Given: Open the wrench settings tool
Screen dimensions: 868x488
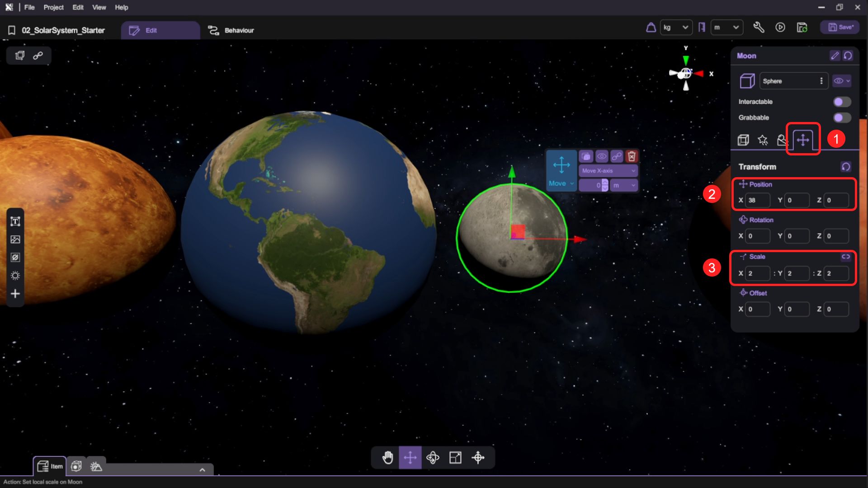Looking at the screenshot, I should (x=759, y=28).
